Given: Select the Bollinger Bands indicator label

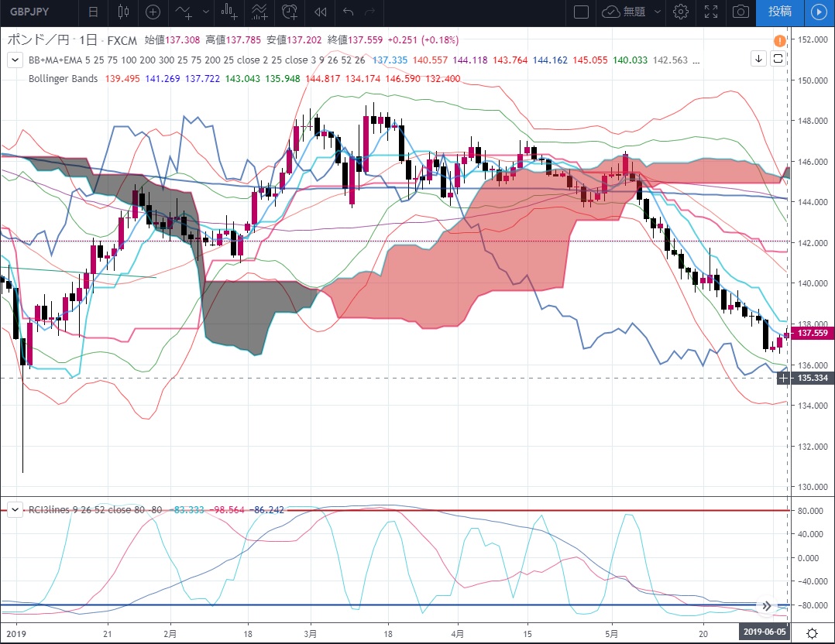Looking at the screenshot, I should [63, 79].
